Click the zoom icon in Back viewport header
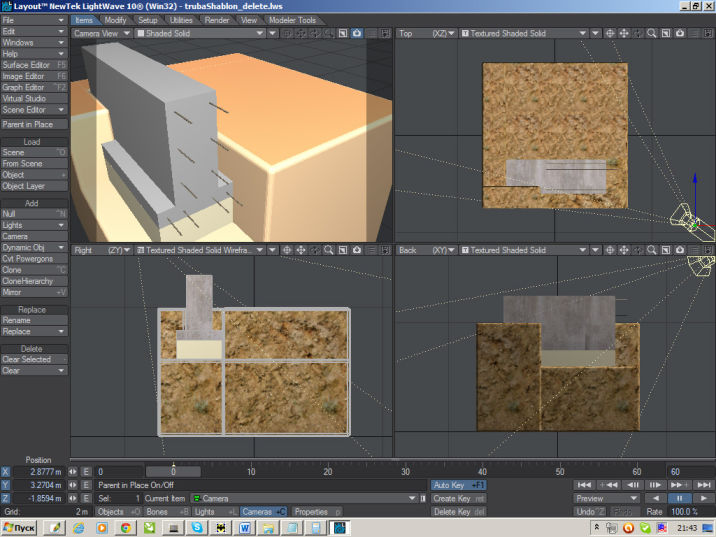The height and width of the screenshot is (537, 716). pos(651,250)
